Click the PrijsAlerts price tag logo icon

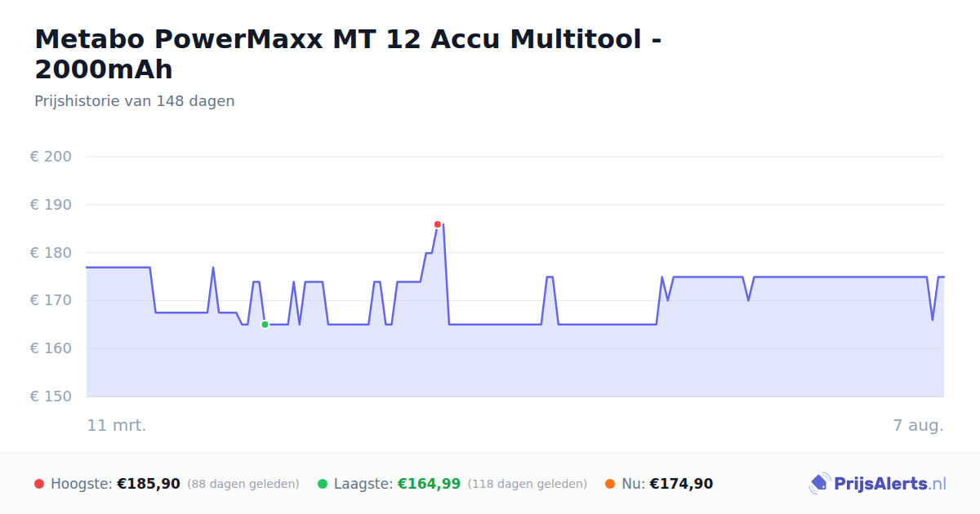point(819,484)
